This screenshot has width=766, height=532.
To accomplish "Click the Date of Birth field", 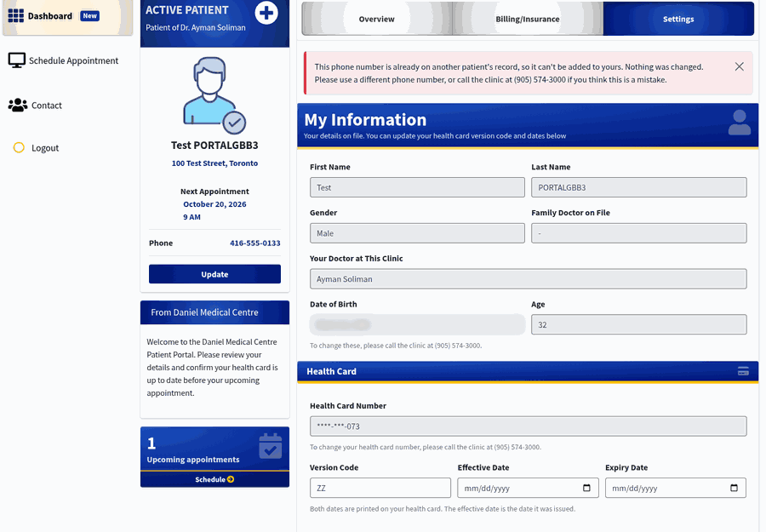I will tap(417, 324).
